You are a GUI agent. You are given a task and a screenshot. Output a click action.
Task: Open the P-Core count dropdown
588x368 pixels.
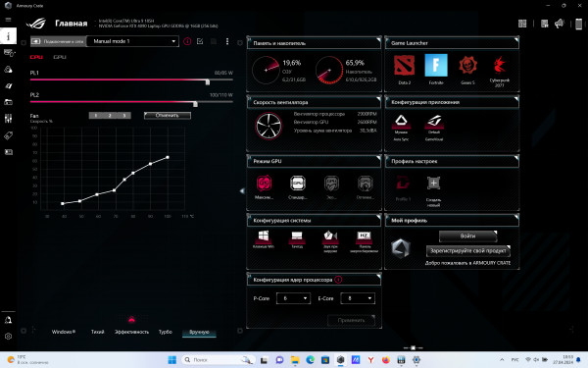tap(293, 298)
